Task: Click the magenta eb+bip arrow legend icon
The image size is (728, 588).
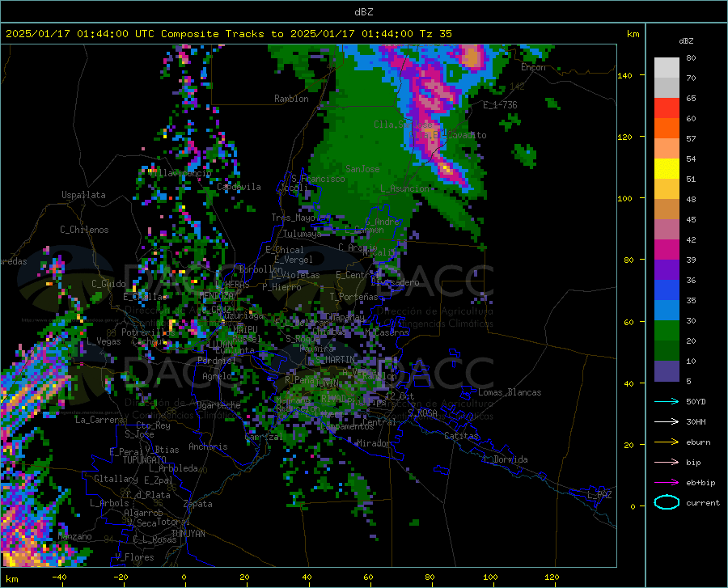Action: pos(667,483)
